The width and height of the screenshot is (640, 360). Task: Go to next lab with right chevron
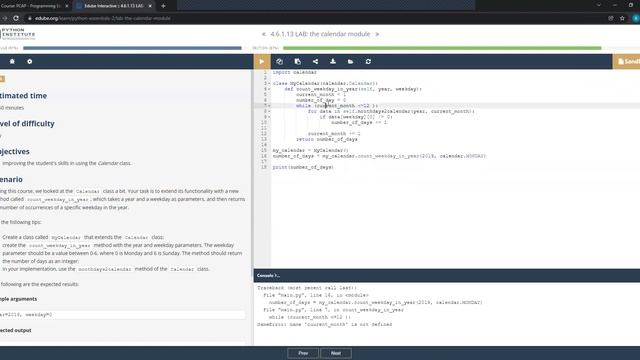coord(377,34)
